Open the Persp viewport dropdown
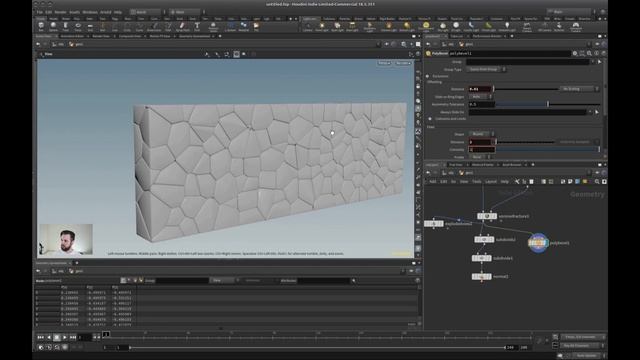 384,63
